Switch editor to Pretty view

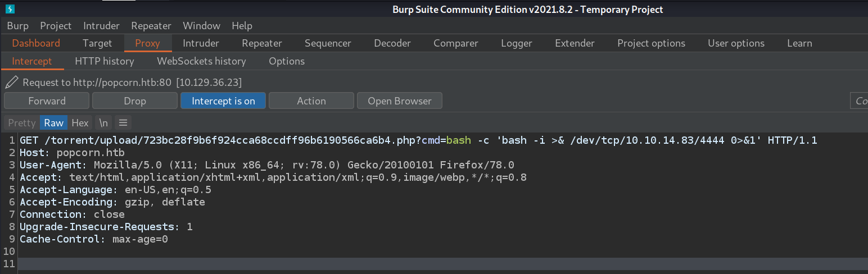22,122
